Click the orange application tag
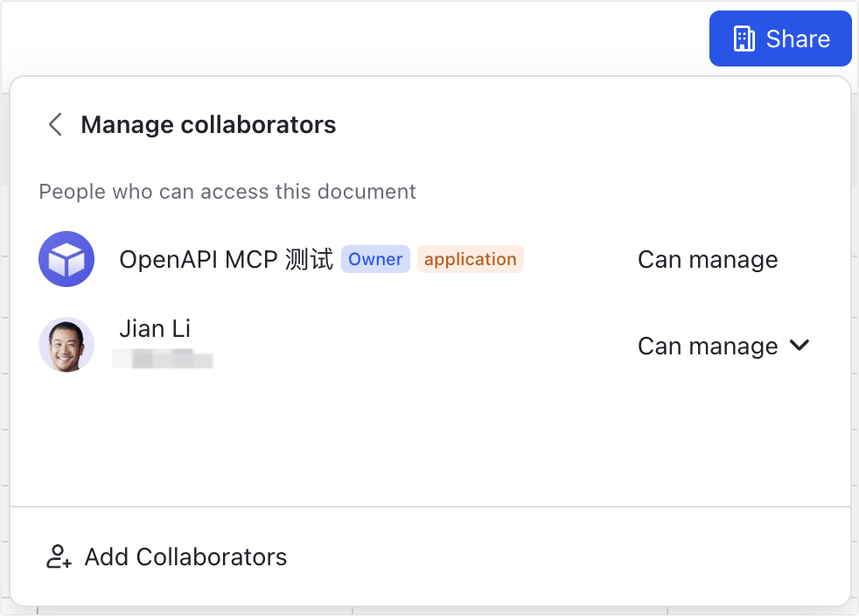Screen dimensions: 859x616 coord(470,259)
